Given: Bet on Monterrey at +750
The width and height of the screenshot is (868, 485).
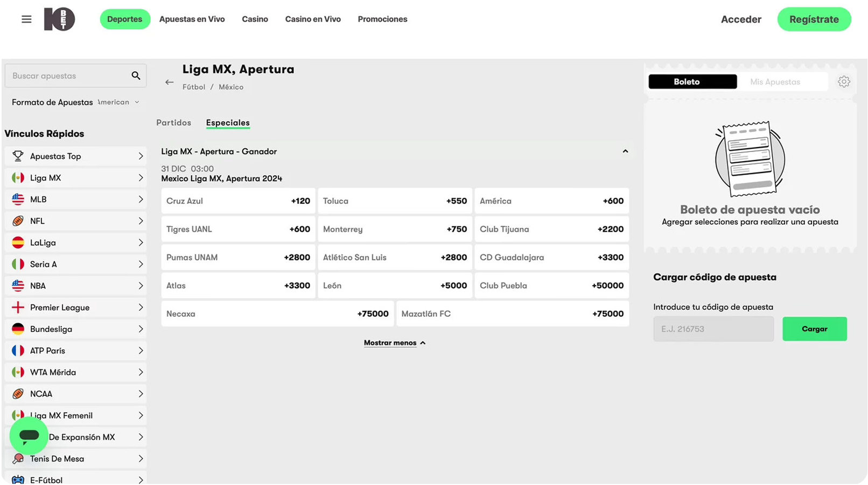Looking at the screenshot, I should coord(395,229).
